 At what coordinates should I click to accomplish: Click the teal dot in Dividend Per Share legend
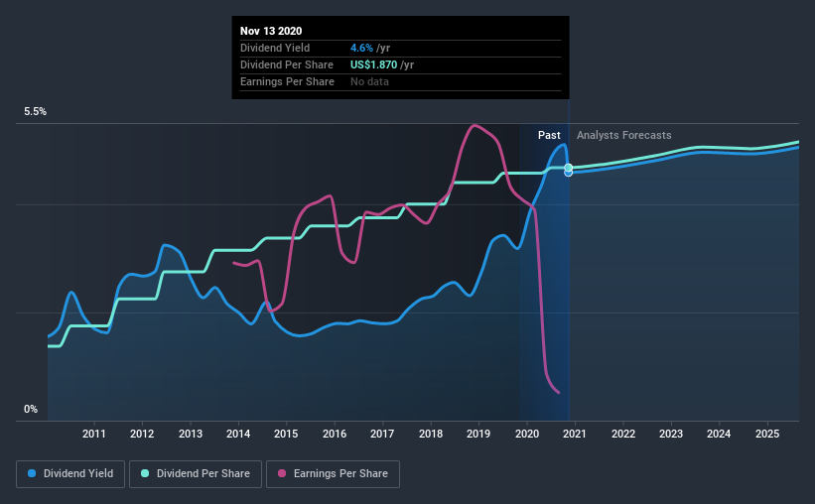click(x=145, y=473)
